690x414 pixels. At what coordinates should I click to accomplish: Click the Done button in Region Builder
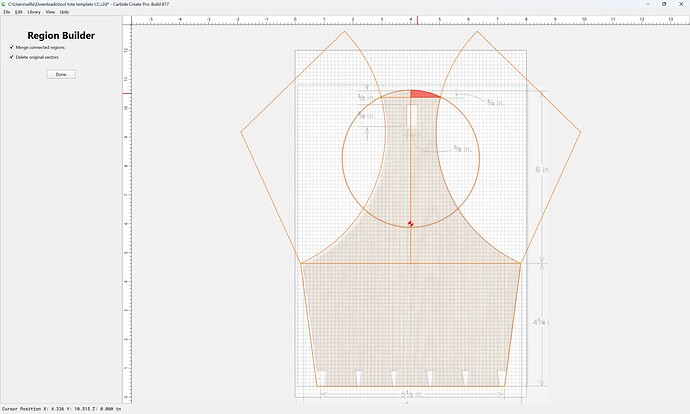point(61,74)
